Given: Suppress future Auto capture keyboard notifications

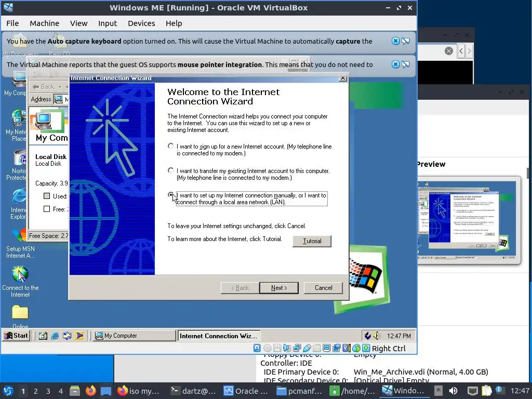Looking at the screenshot, I should [405, 41].
